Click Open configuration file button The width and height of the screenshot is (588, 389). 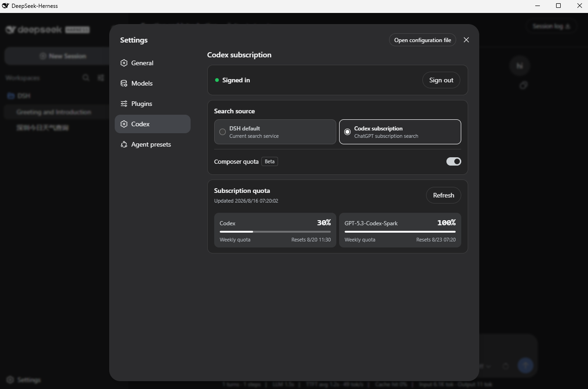coord(423,40)
